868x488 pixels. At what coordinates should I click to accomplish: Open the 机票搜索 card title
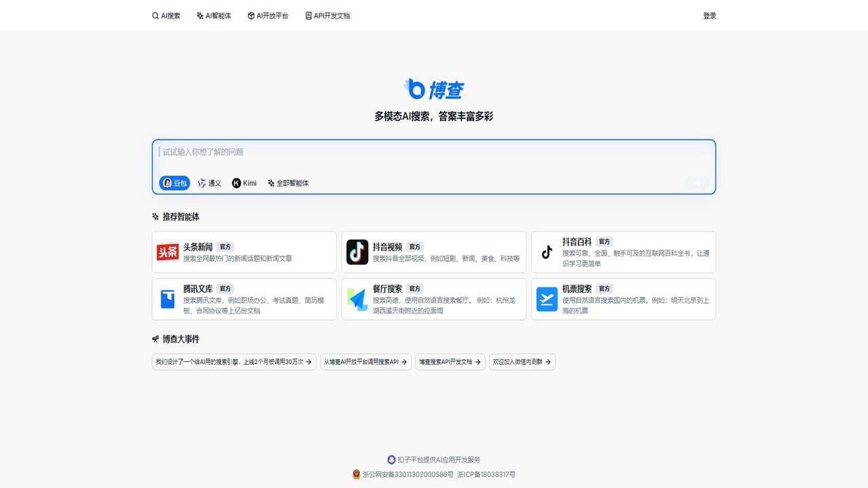(x=577, y=289)
